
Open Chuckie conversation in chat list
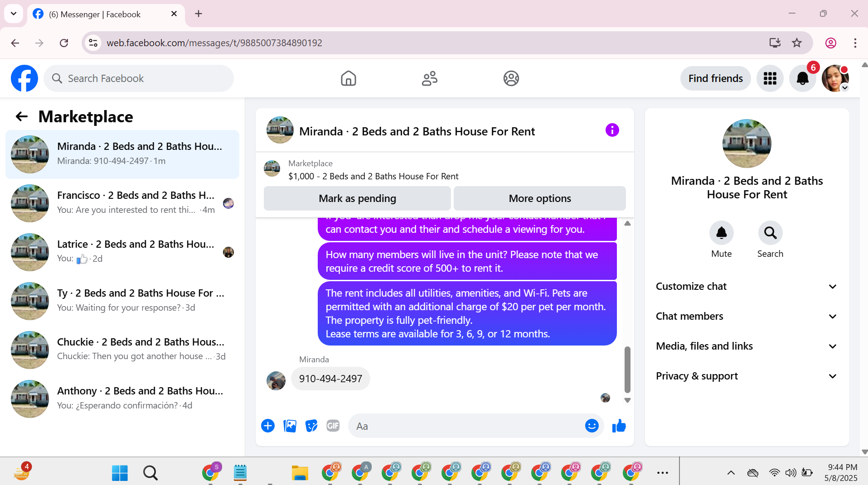122,350
